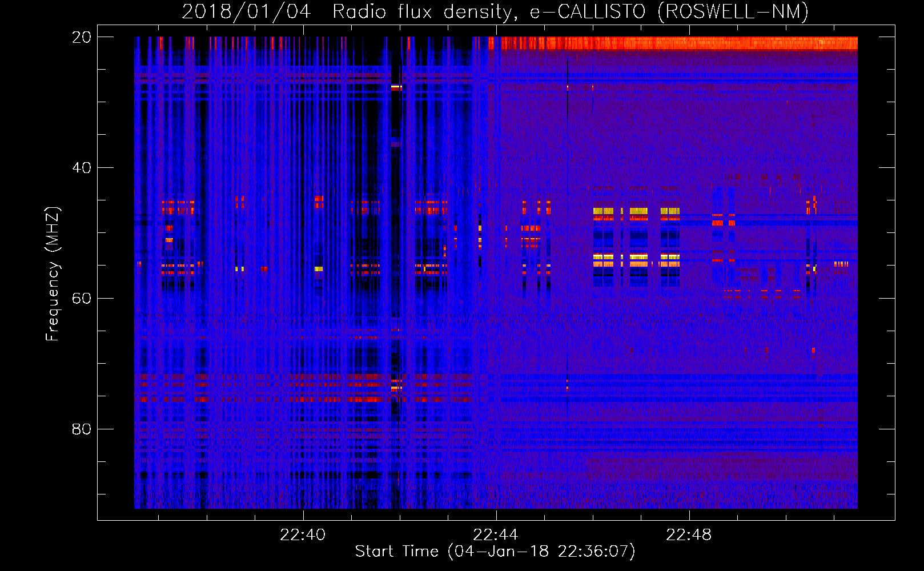924x571 pixels.
Task: Click the plot title '2018/01/04 Radio flux density'
Action: [x=348, y=12]
